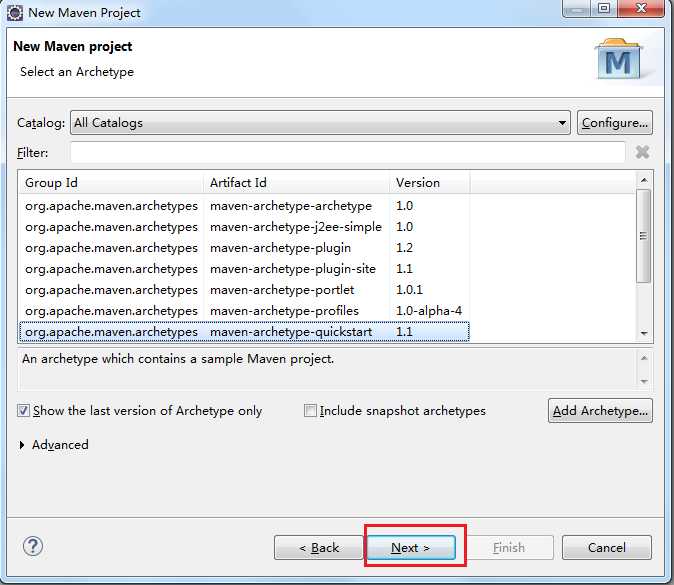Click description box scroll up arrow
Image resolution: width=674 pixels, height=585 pixels.
coord(644,358)
